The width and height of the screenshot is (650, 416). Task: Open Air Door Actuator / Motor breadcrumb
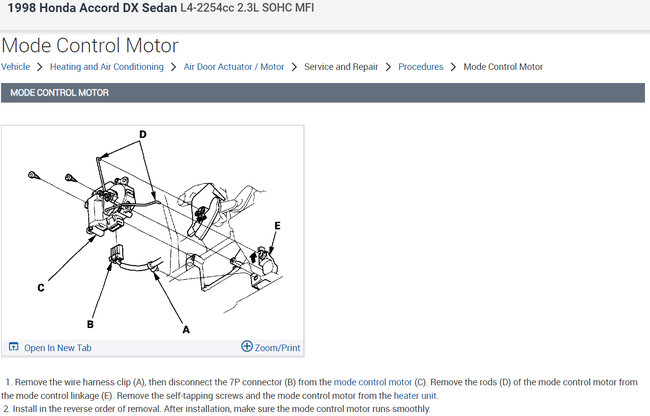pos(234,67)
